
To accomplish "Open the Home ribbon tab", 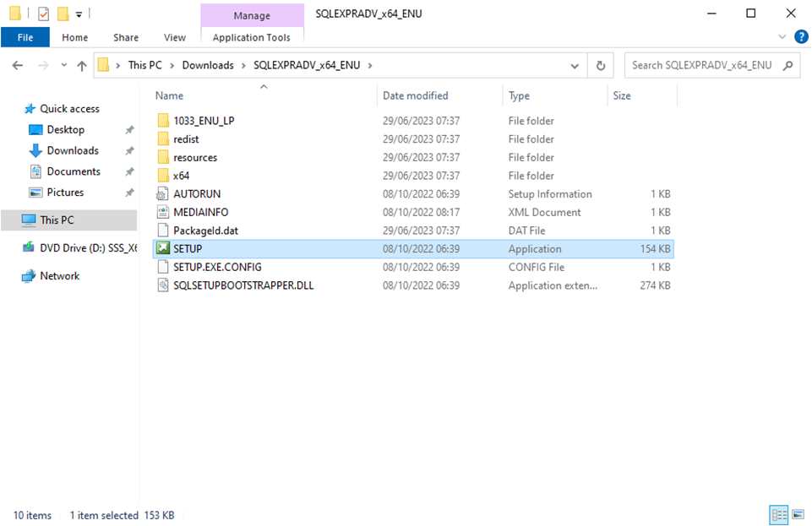I will (x=75, y=37).
